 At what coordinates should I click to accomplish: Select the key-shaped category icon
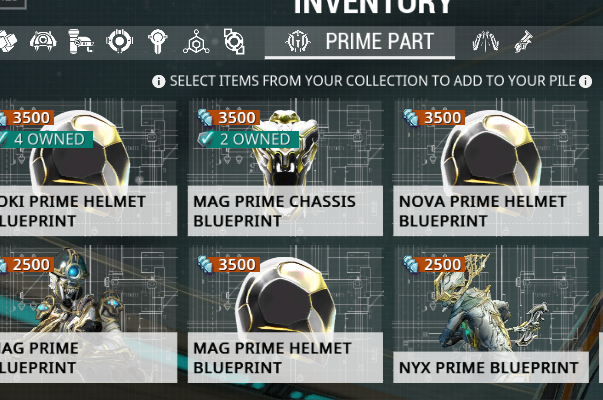[x=157, y=41]
